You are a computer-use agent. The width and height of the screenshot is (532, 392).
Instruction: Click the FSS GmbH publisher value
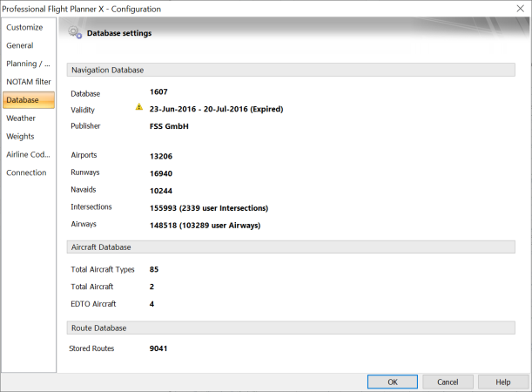point(170,125)
